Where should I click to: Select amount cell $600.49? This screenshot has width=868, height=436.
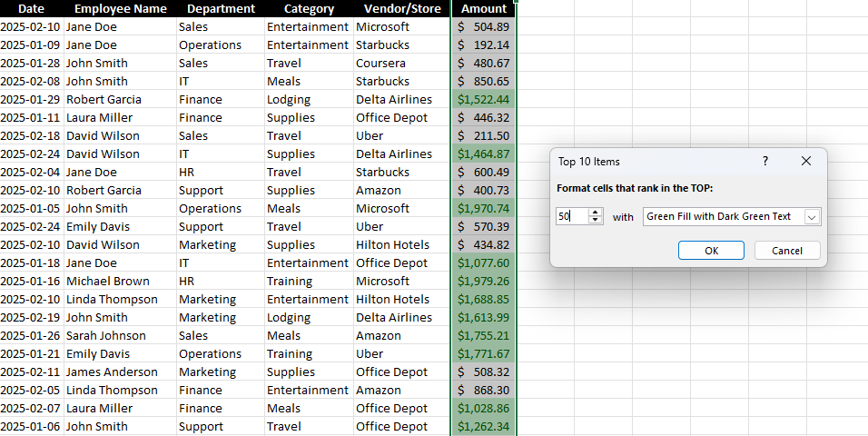coord(484,173)
